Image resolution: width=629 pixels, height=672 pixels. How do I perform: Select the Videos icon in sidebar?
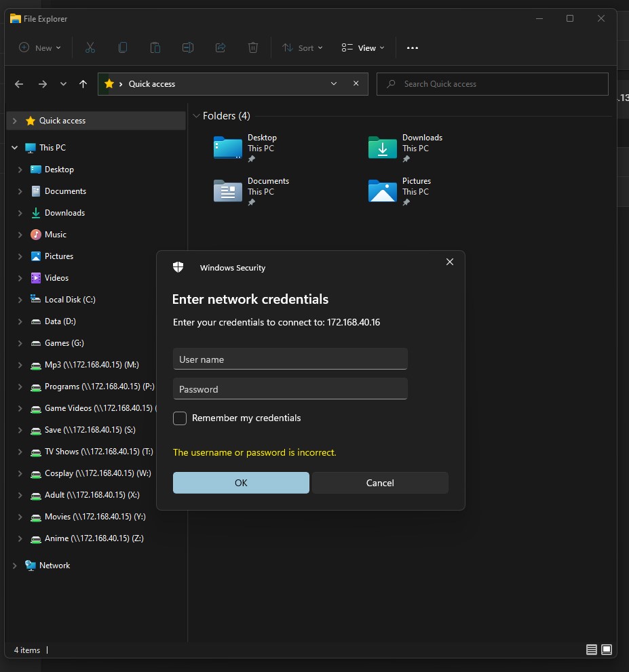(x=36, y=278)
